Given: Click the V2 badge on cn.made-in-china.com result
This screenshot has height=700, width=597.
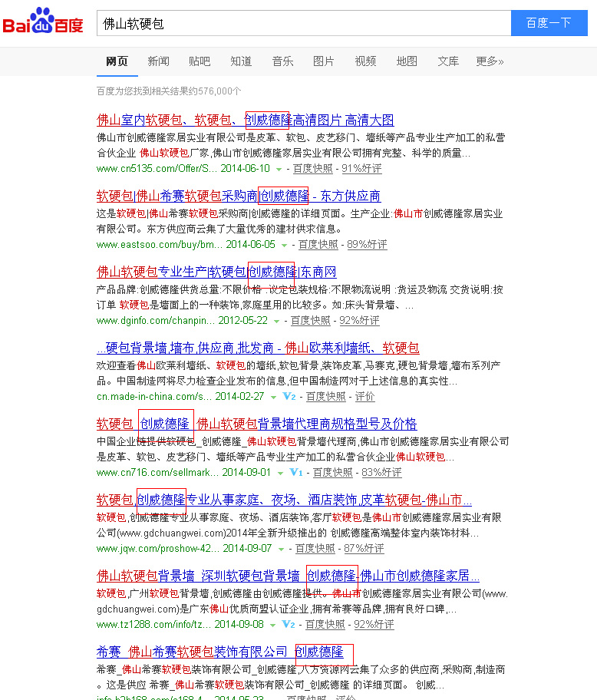Looking at the screenshot, I should [289, 396].
